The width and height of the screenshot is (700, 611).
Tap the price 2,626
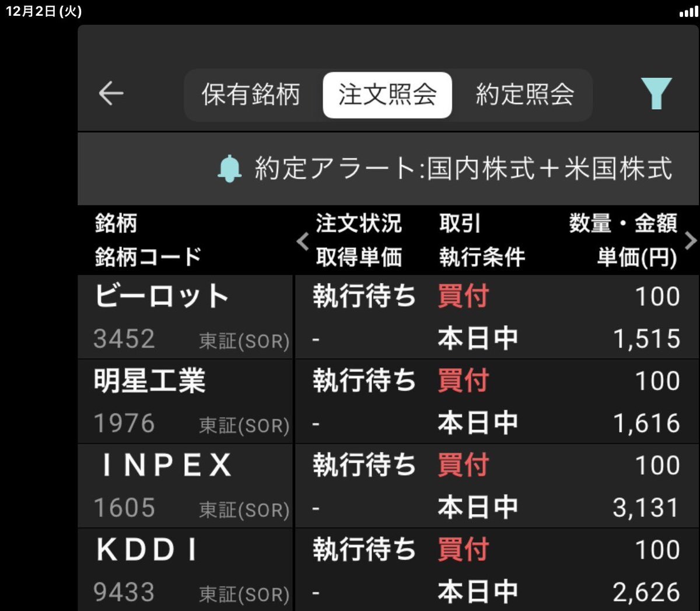click(x=646, y=593)
